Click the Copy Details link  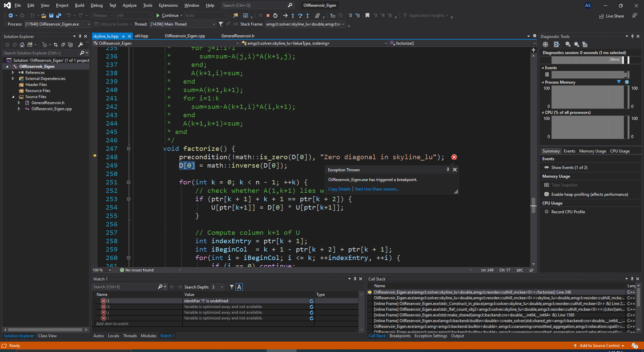(x=339, y=189)
